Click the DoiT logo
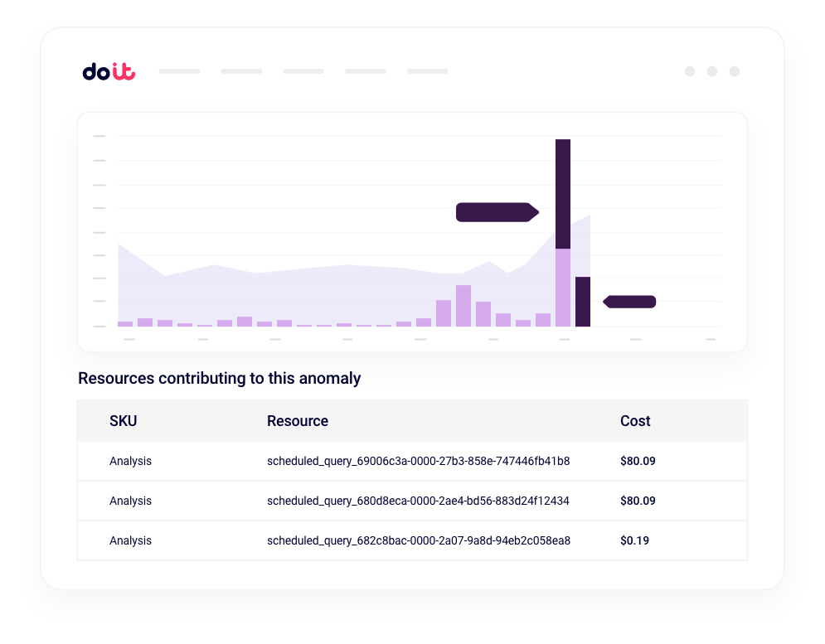 (109, 71)
